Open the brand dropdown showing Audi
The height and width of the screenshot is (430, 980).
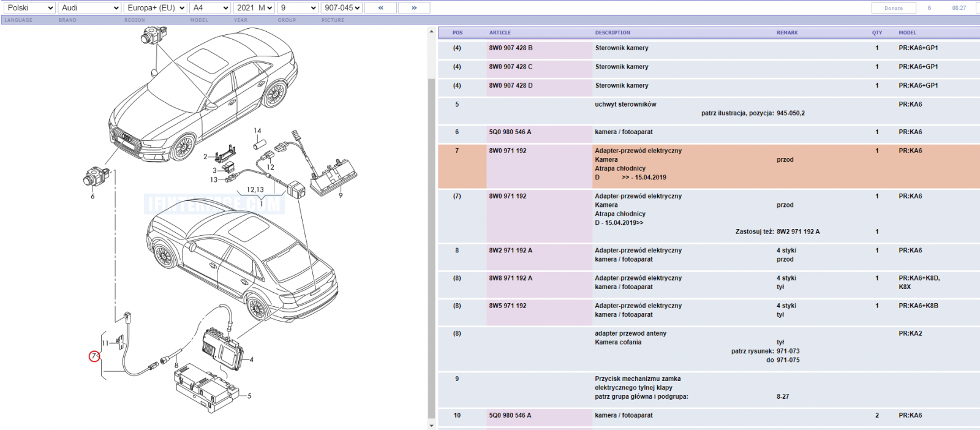click(x=90, y=8)
